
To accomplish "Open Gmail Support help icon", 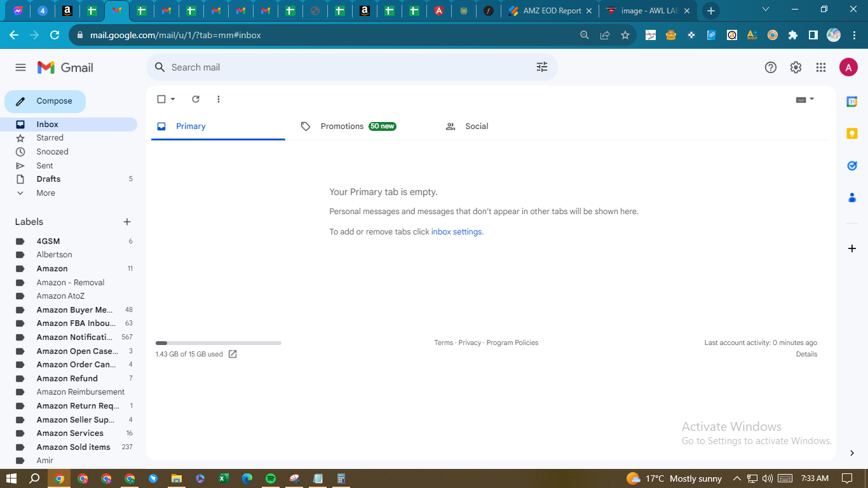I will coord(771,67).
